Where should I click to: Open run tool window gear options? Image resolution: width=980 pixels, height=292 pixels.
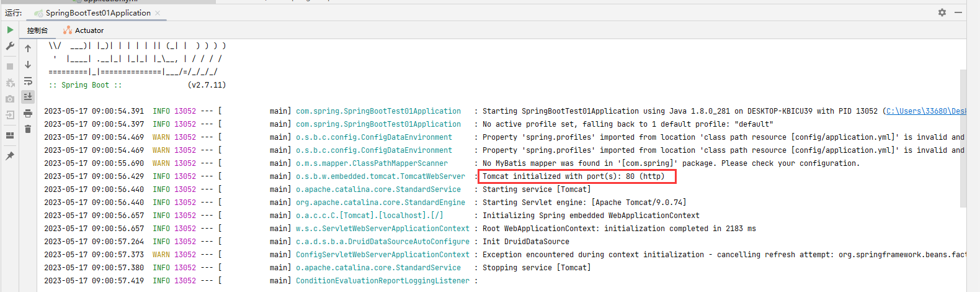(x=942, y=12)
